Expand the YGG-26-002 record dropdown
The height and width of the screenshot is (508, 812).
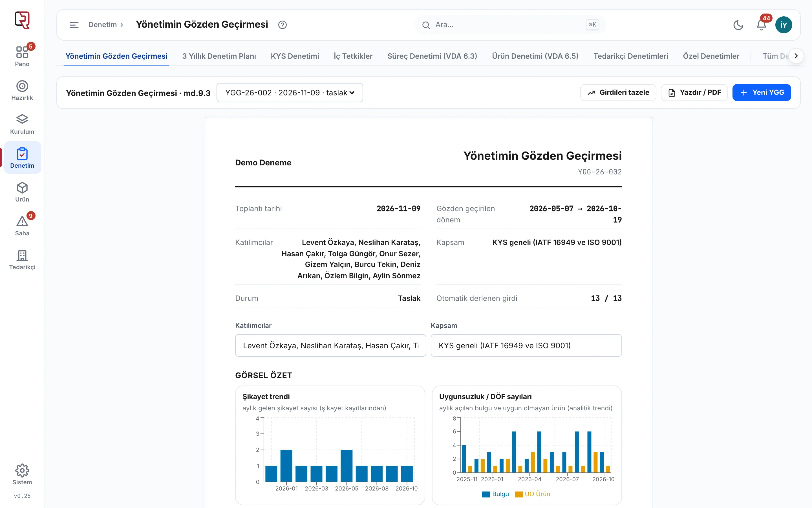[290, 93]
